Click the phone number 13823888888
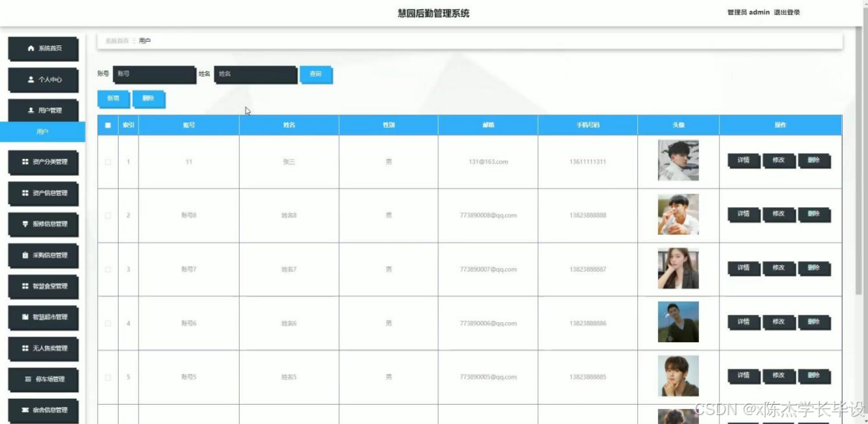This screenshot has width=868, height=424. (x=588, y=215)
